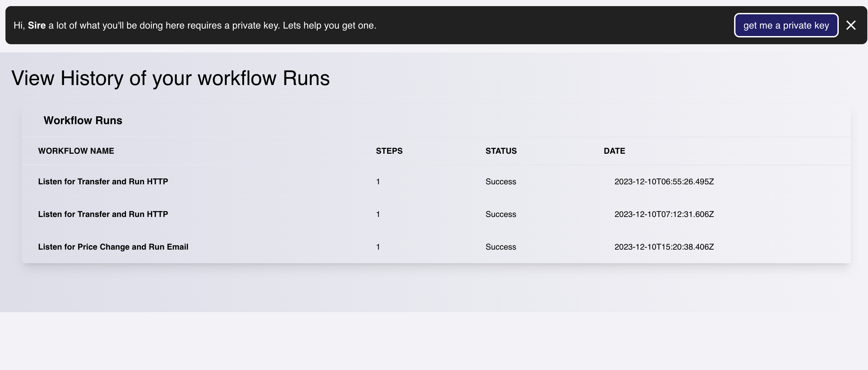Click date 2023-12-10T06:55:26.495Z
Screen dimensions: 868x370
[x=664, y=182]
